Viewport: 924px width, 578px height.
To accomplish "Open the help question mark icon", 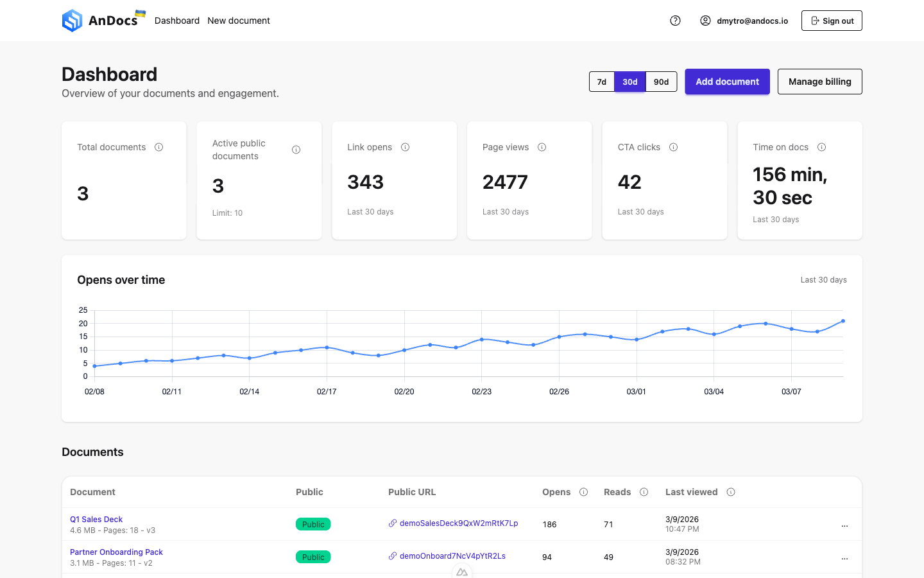I will [x=675, y=21].
